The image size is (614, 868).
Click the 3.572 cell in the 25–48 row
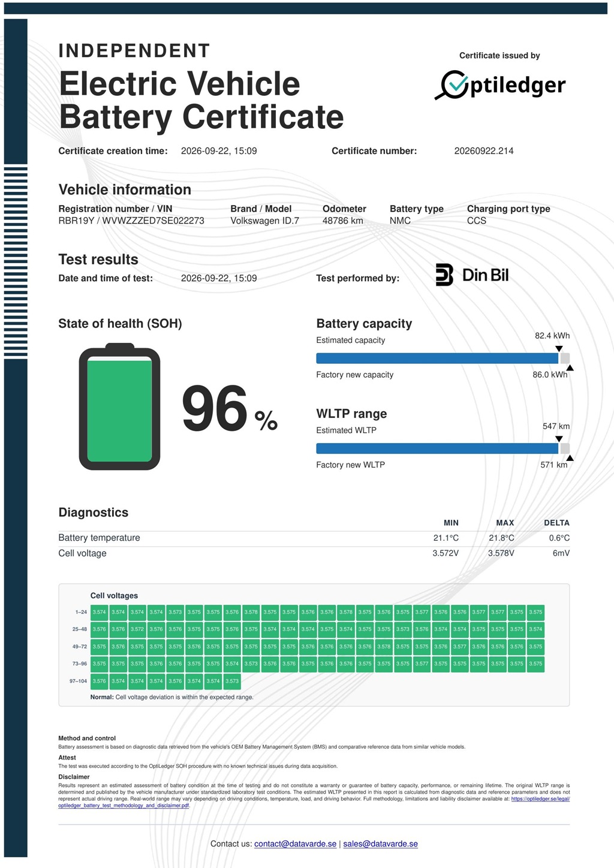pos(137,629)
